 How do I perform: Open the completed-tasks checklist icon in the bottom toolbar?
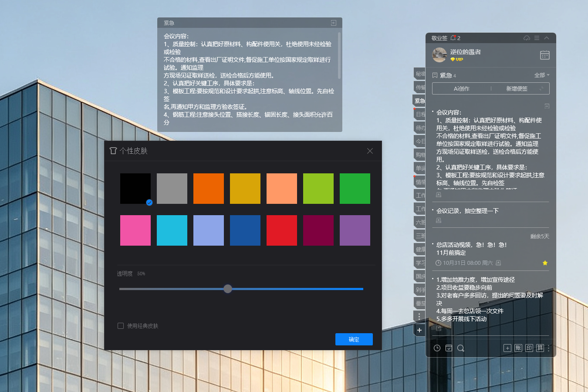click(x=449, y=348)
